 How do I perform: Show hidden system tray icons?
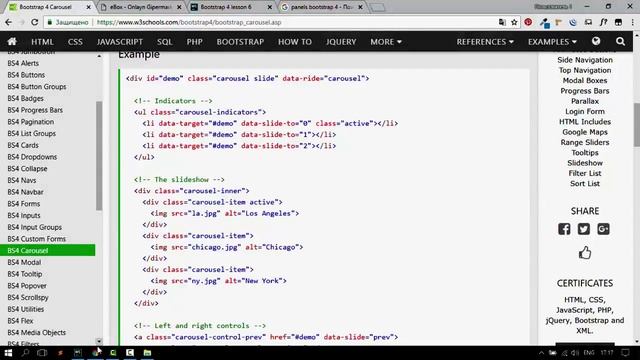coord(541,353)
